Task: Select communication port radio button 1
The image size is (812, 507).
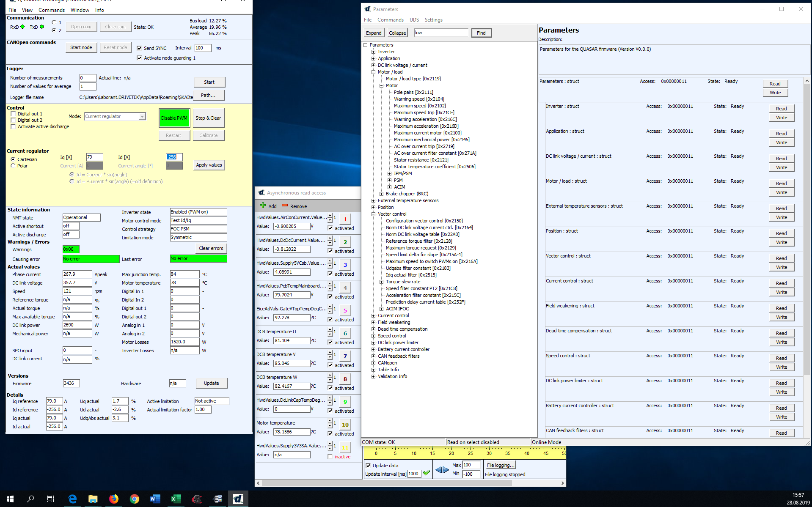Action: (x=54, y=22)
